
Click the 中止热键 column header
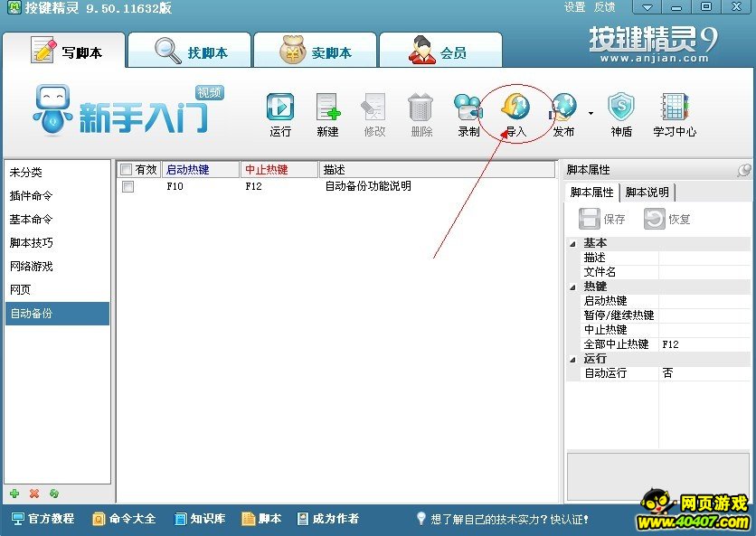coord(279,170)
